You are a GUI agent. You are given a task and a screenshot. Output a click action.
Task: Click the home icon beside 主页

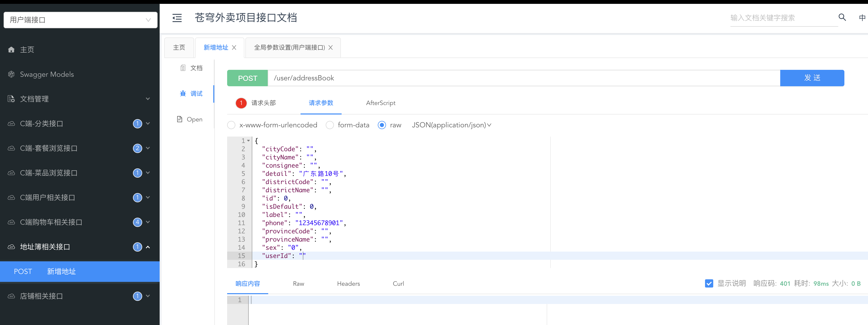pos(12,50)
